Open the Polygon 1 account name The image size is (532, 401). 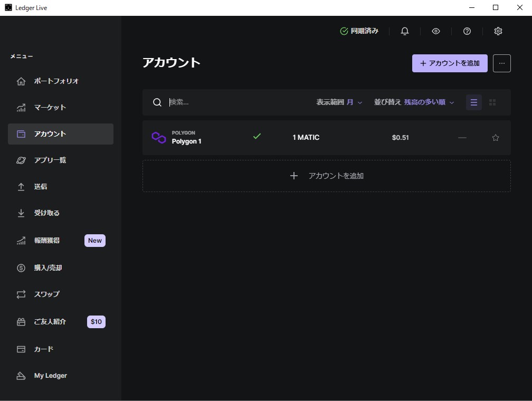point(186,141)
